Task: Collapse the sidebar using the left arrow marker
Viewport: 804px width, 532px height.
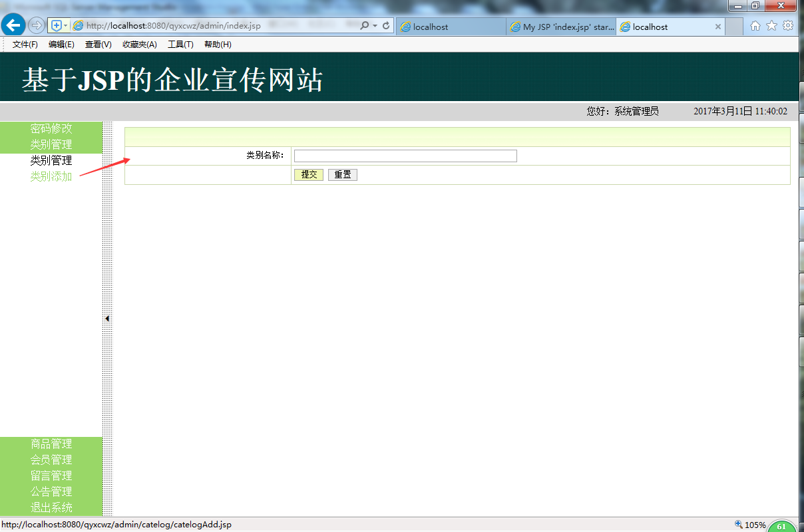Action: (107, 318)
